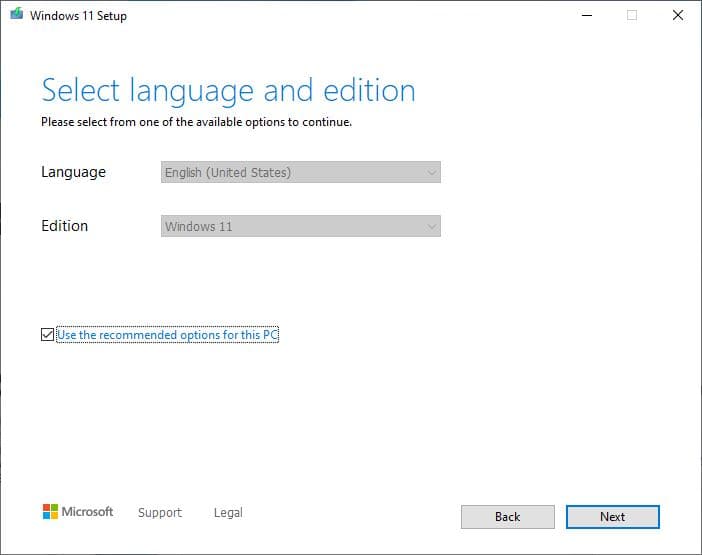Image resolution: width=702 pixels, height=555 pixels.
Task: Uncheck the recommended options checkbox box
Action: coord(47,335)
